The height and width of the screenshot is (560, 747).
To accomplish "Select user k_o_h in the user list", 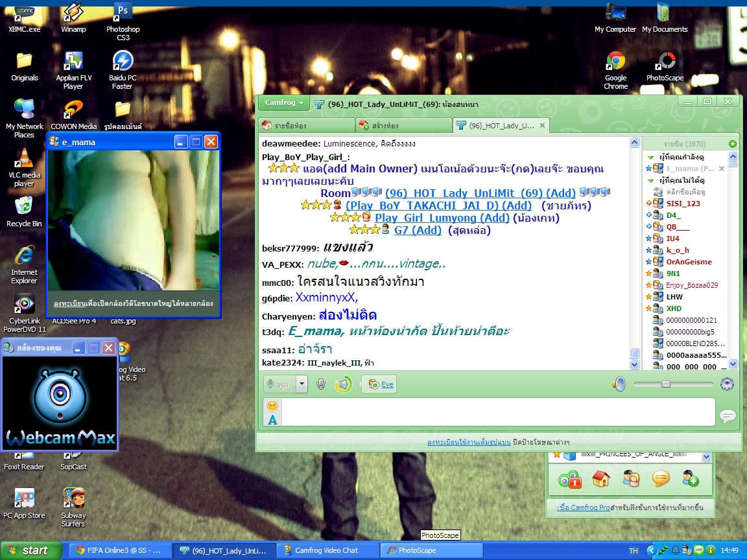I will [678, 250].
